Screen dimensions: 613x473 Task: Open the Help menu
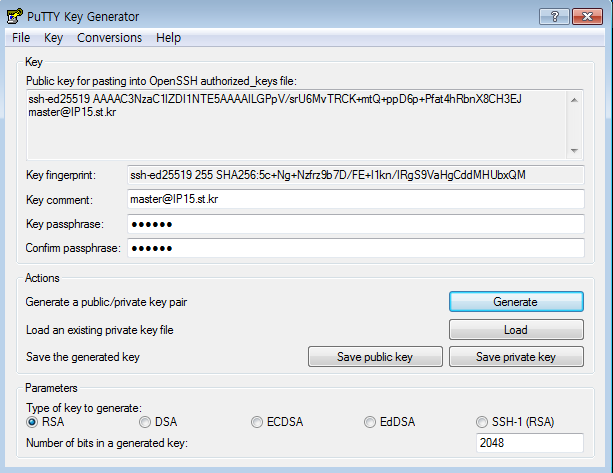pyautogui.click(x=168, y=38)
